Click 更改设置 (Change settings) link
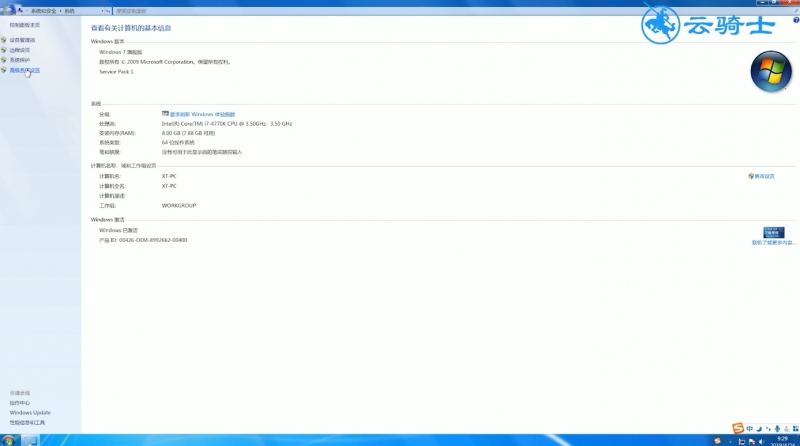Image resolution: width=800 pixels, height=446 pixels. click(x=764, y=176)
